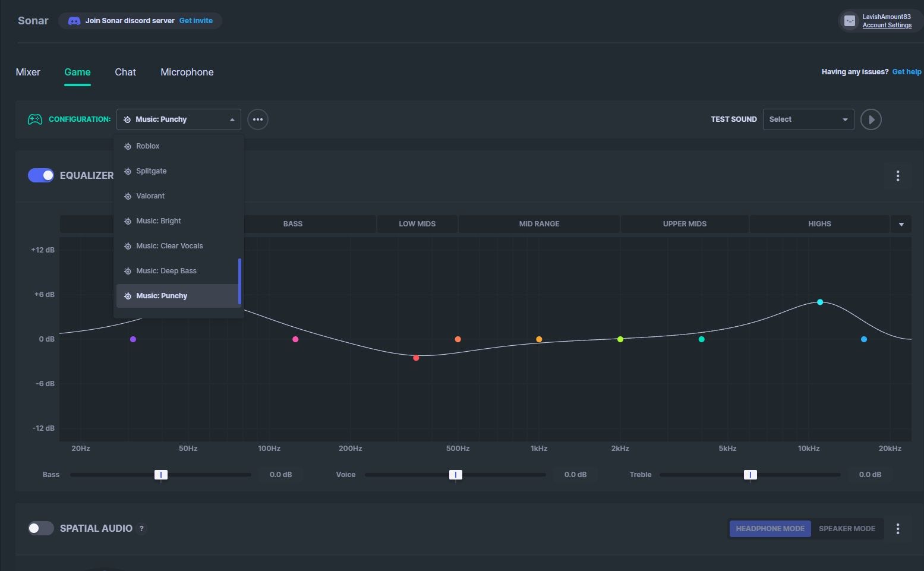Screen dimensions: 924x571
Task: Open the Equalizer kebab menu
Action: coord(898,176)
